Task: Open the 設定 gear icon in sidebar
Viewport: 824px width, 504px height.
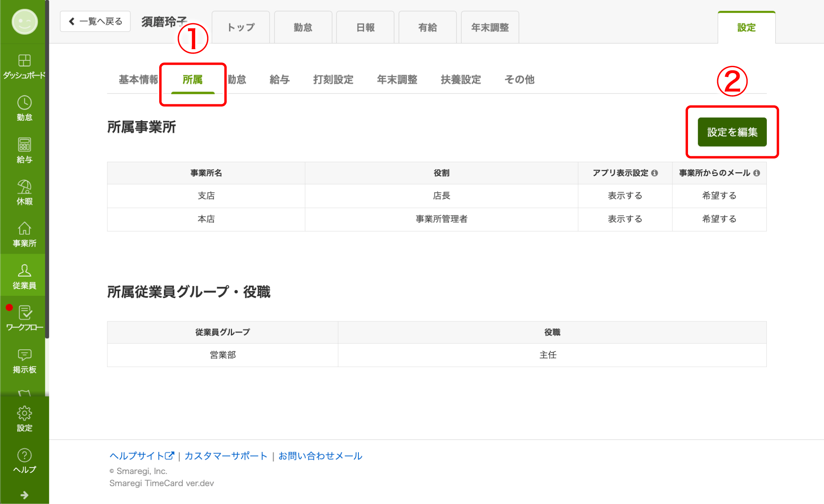Action: tap(24, 418)
